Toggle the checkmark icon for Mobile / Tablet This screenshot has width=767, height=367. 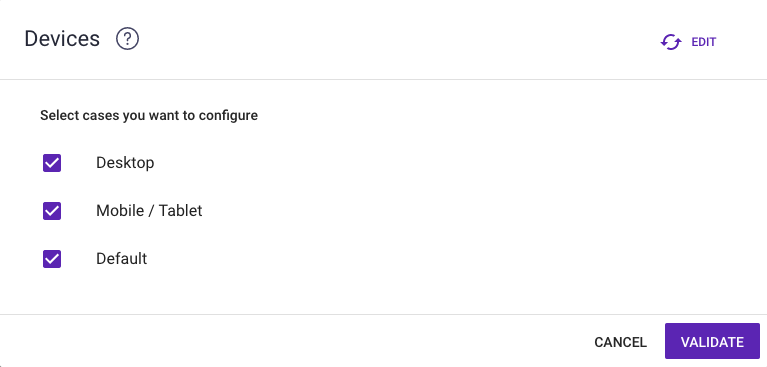[52, 211]
